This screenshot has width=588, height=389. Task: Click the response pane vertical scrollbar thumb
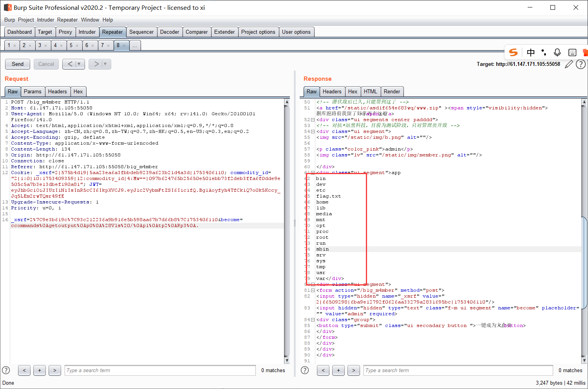click(x=584, y=262)
